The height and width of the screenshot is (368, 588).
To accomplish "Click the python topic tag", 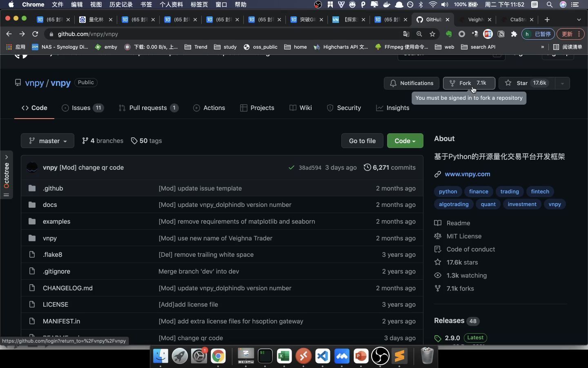I will click(x=448, y=191).
